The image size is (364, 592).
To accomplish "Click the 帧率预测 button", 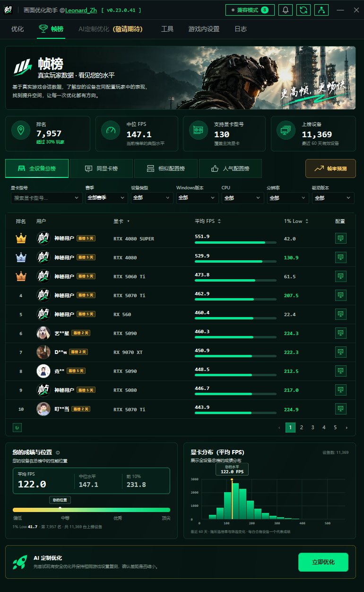I will click(x=330, y=168).
